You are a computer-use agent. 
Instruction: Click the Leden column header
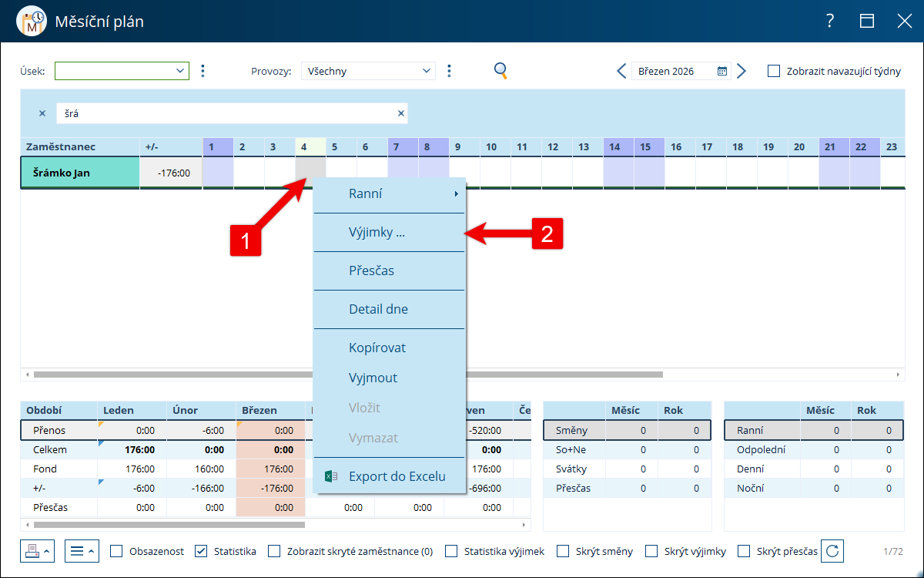pyautogui.click(x=132, y=411)
